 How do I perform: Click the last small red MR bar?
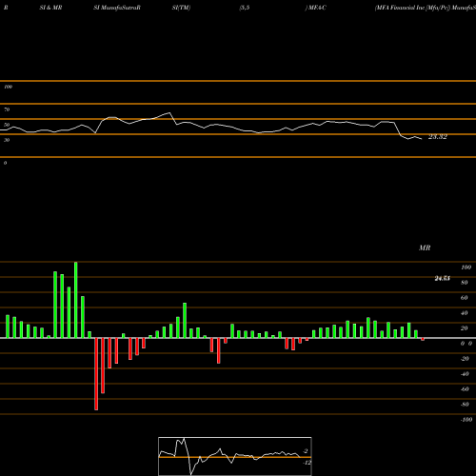click(x=423, y=339)
